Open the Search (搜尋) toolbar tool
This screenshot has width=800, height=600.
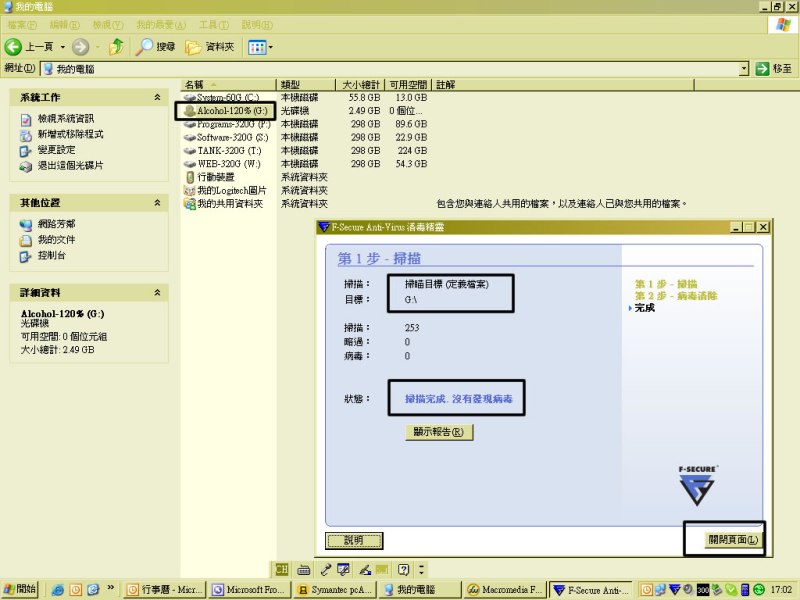[x=156, y=47]
